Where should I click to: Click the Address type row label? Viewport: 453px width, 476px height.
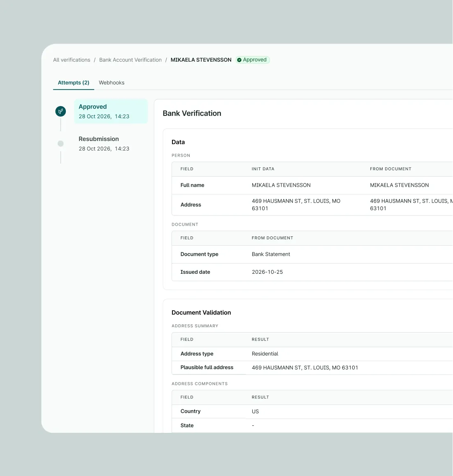click(x=197, y=354)
